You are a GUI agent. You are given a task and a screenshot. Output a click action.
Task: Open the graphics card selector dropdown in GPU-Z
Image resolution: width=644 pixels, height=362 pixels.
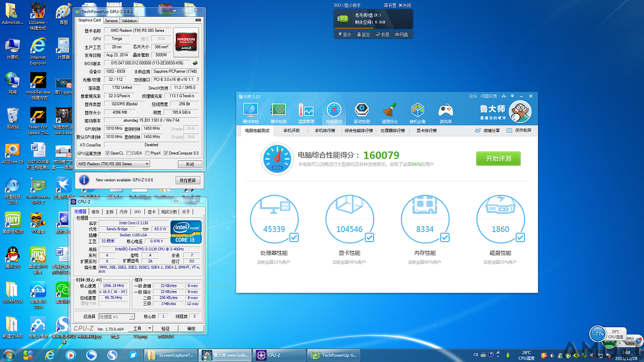[113, 164]
